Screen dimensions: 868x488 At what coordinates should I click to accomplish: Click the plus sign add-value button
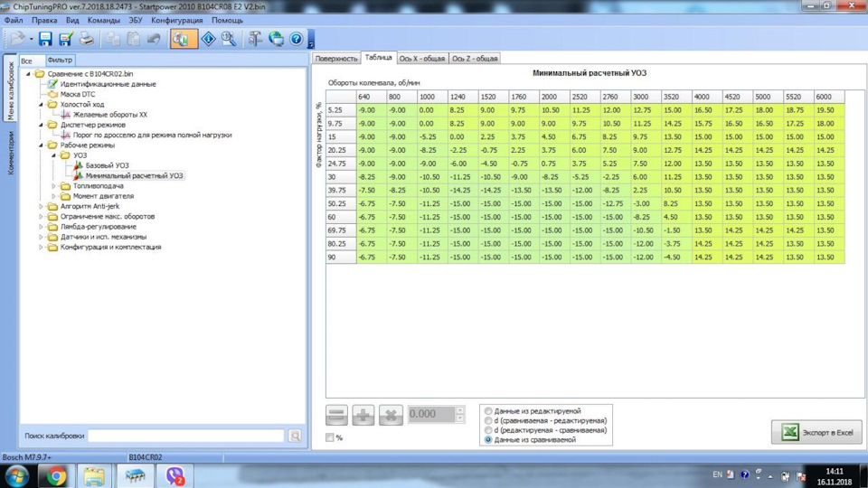[x=363, y=415]
